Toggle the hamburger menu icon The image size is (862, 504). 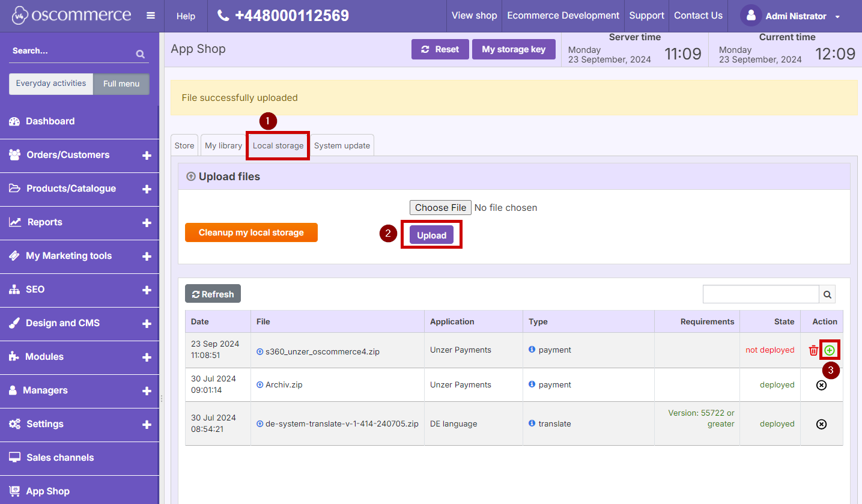[x=151, y=16]
